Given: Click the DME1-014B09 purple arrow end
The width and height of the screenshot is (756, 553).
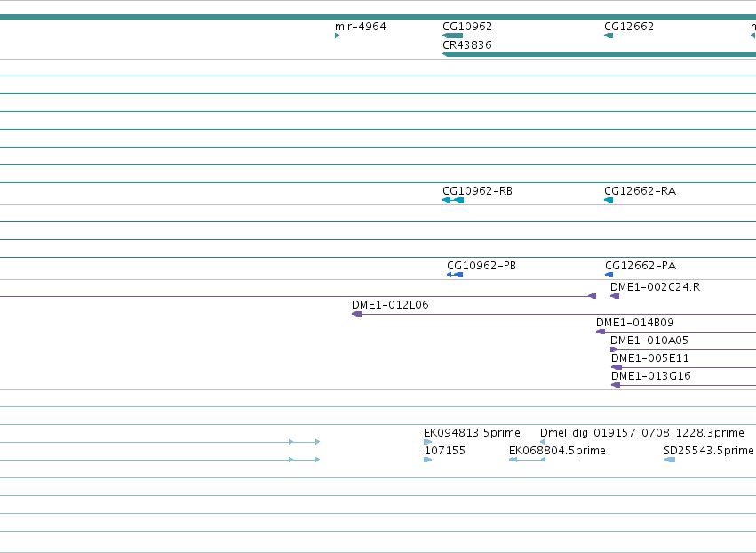Looking at the screenshot, I should (601, 332).
